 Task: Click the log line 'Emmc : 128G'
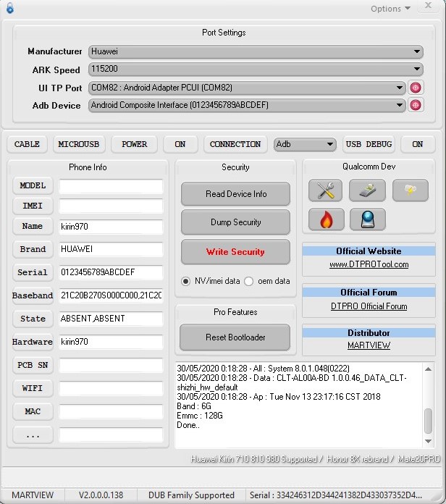[200, 416]
